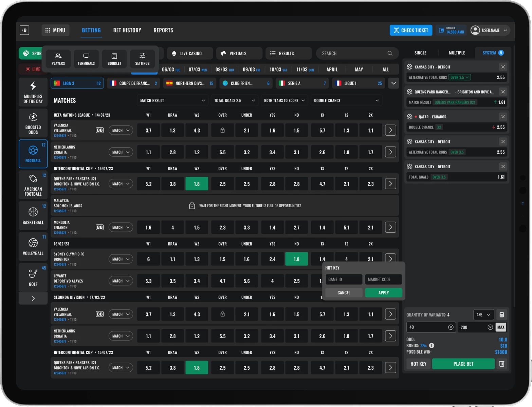
Task: Switch bet slip to Multiple tab
Action: point(457,53)
